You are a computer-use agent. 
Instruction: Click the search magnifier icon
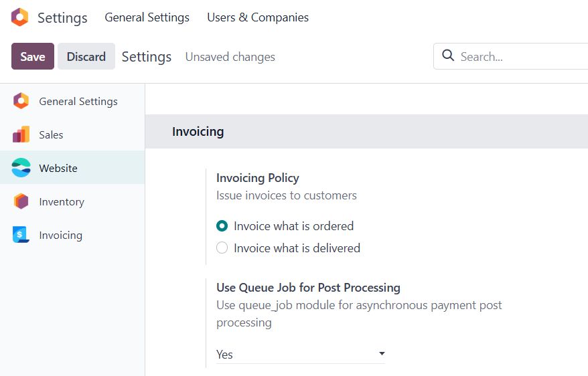point(448,56)
